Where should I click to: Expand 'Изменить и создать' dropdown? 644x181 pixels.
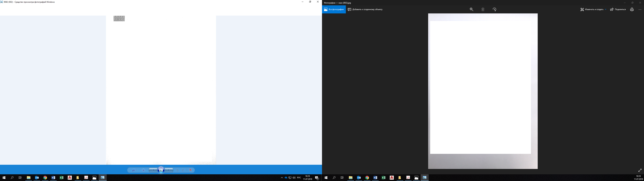(x=594, y=10)
